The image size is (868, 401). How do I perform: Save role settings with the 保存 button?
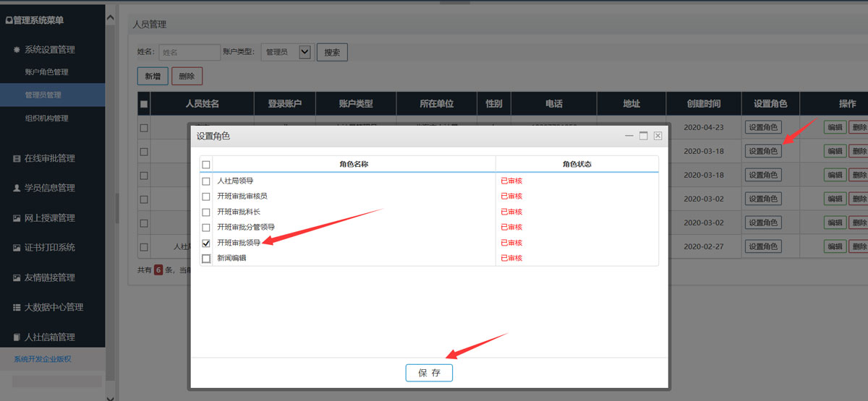pyautogui.click(x=429, y=373)
